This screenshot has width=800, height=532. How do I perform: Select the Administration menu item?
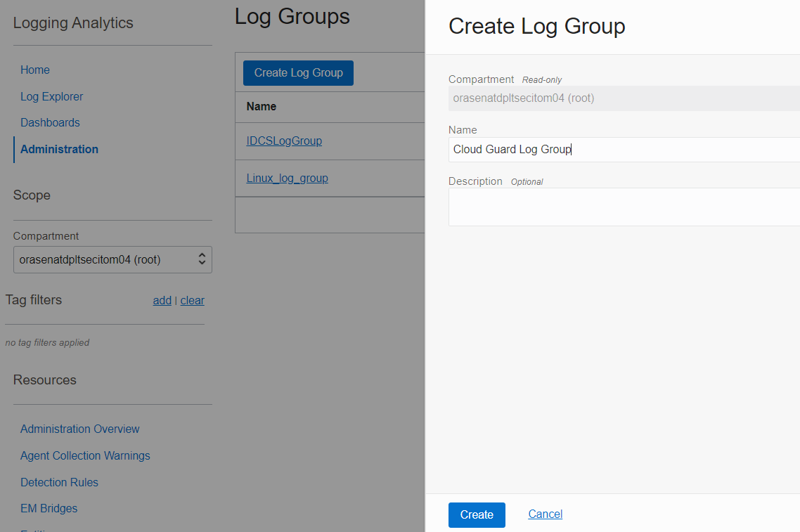click(x=59, y=149)
